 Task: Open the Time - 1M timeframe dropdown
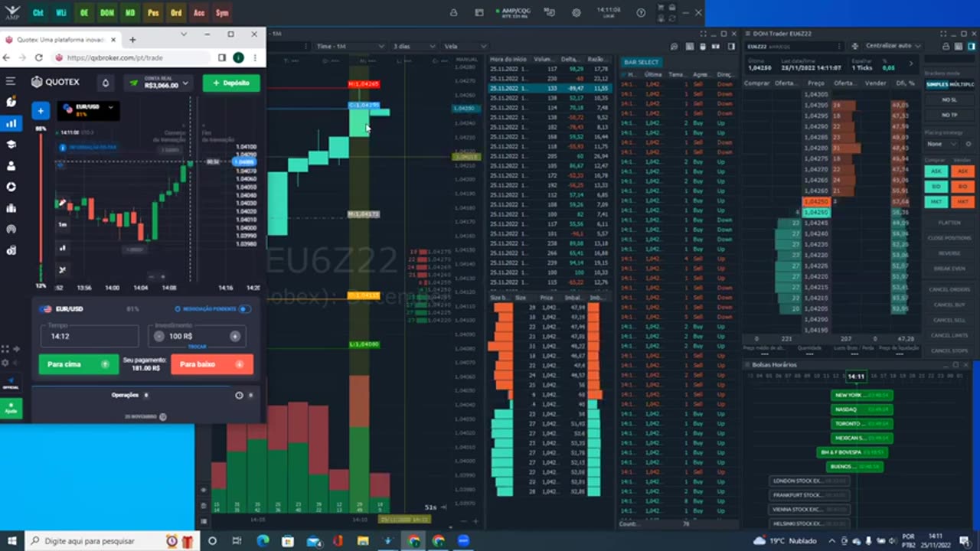350,46
